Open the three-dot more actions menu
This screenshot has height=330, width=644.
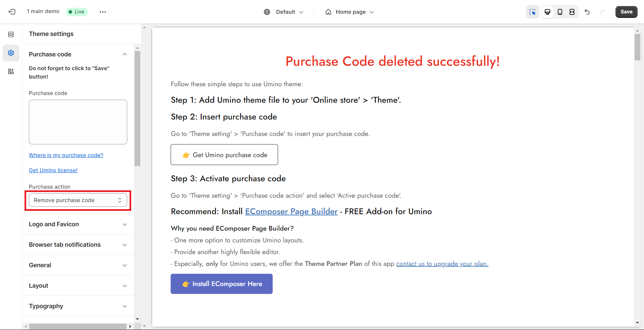(103, 12)
